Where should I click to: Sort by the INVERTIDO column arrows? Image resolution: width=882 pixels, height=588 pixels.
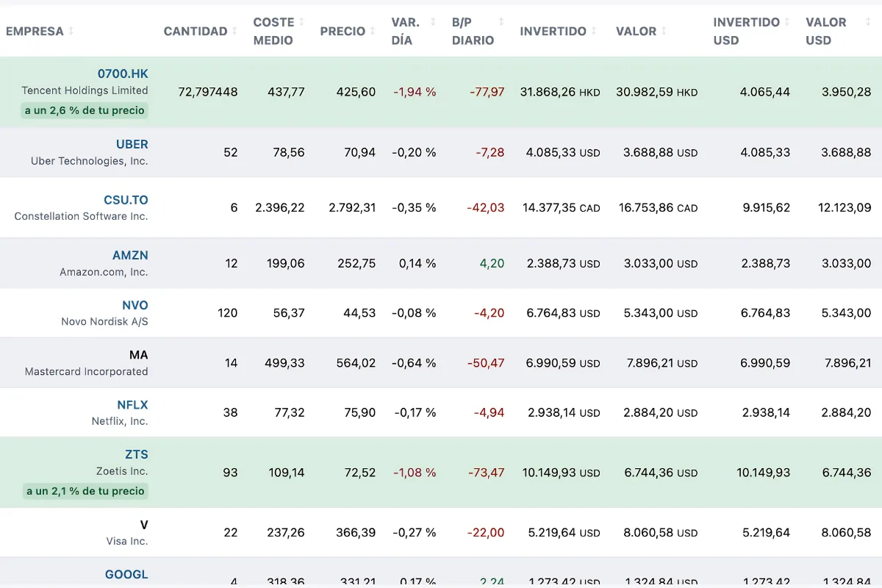pyautogui.click(x=594, y=31)
